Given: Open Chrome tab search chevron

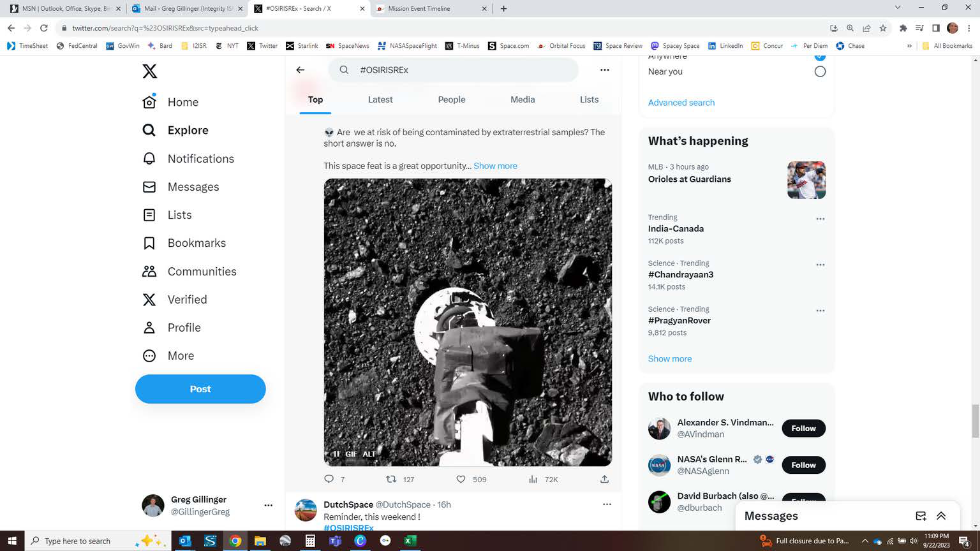Looking at the screenshot, I should click(898, 8).
